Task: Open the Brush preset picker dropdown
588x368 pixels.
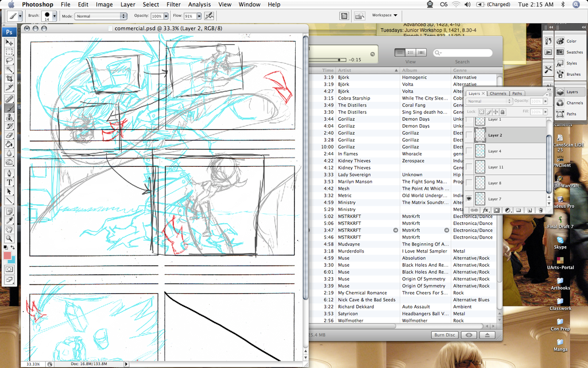Action: 55,16
